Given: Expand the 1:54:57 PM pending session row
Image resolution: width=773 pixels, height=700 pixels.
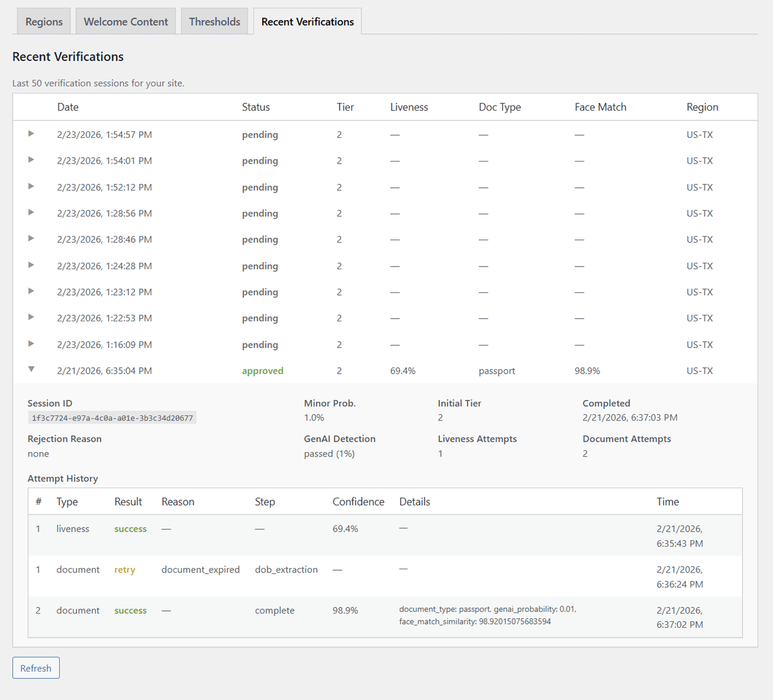Looking at the screenshot, I should tap(31, 134).
